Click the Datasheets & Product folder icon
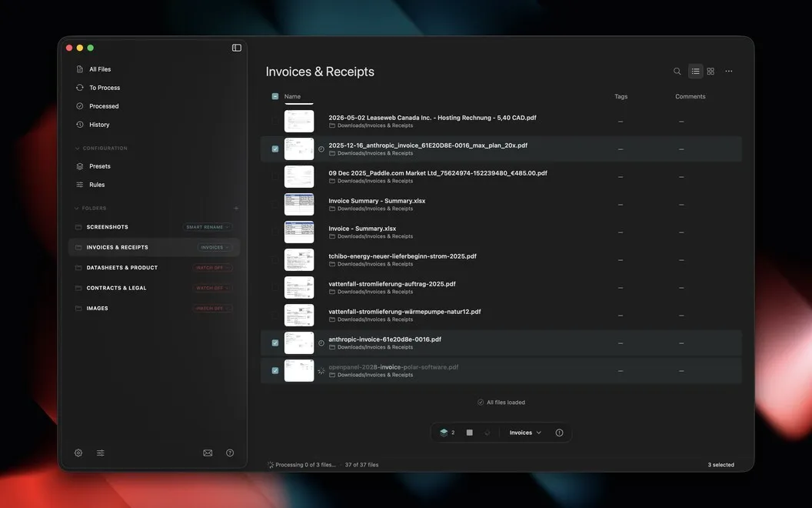The width and height of the screenshot is (812, 508). click(78, 268)
